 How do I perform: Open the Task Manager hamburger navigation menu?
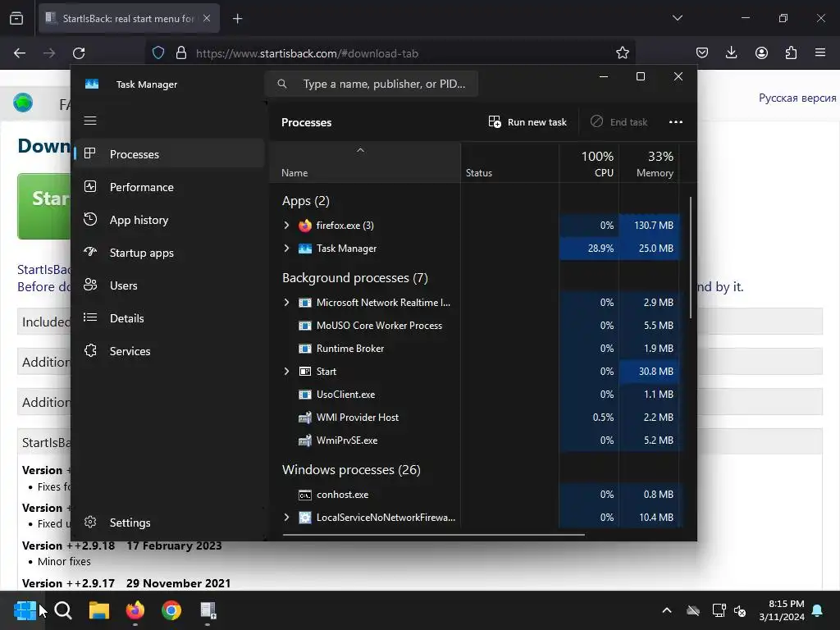point(90,121)
